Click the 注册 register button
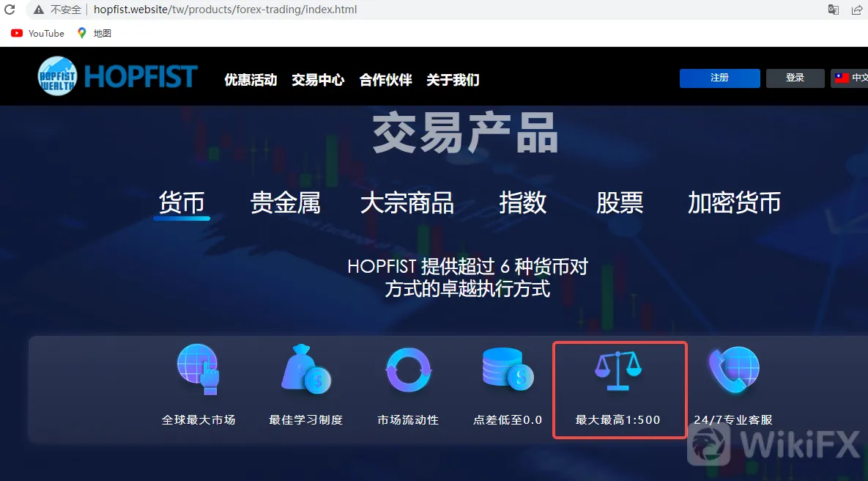868x481 pixels. pyautogui.click(x=719, y=78)
